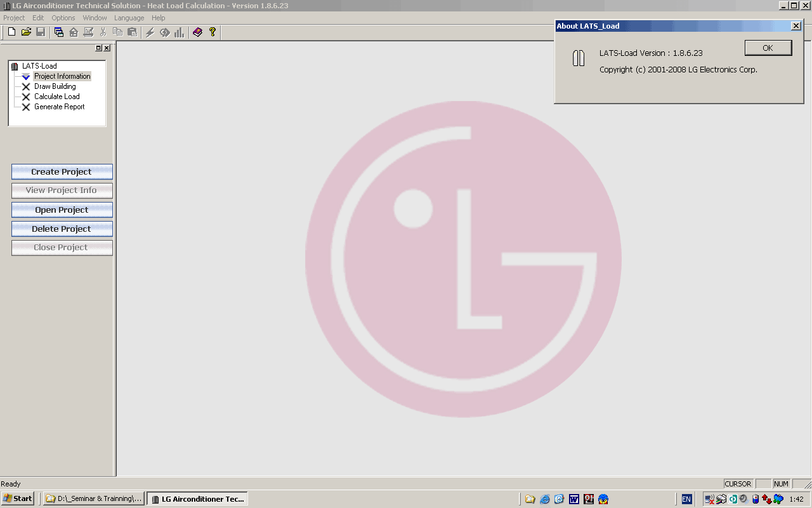This screenshot has width=812, height=508.
Task: Click the bar chart report icon
Action: click(180, 32)
